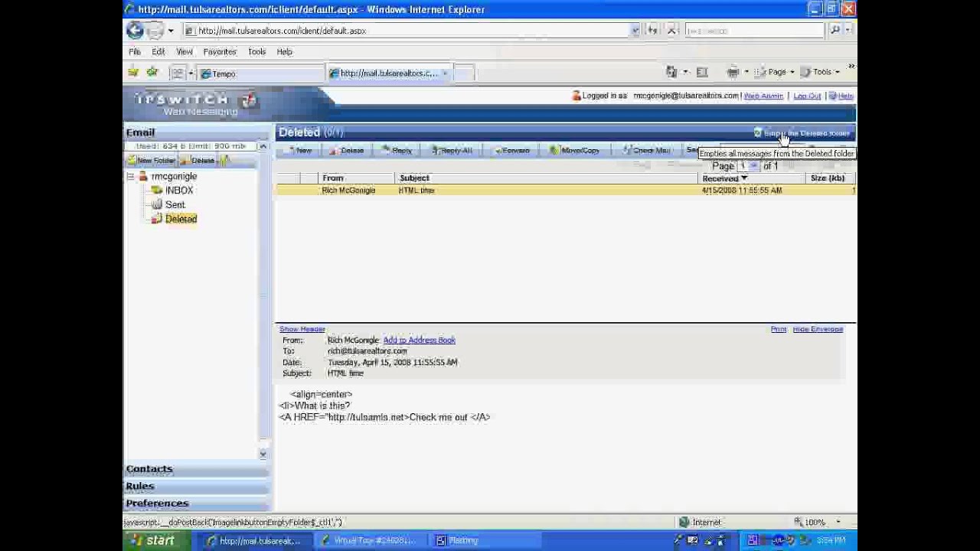980x551 pixels.
Task: Click the Log Out link
Action: (x=807, y=96)
